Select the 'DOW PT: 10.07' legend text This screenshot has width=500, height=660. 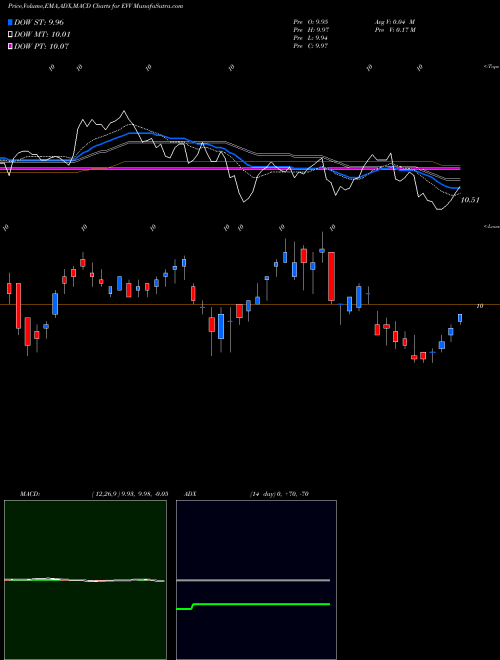coord(41,46)
